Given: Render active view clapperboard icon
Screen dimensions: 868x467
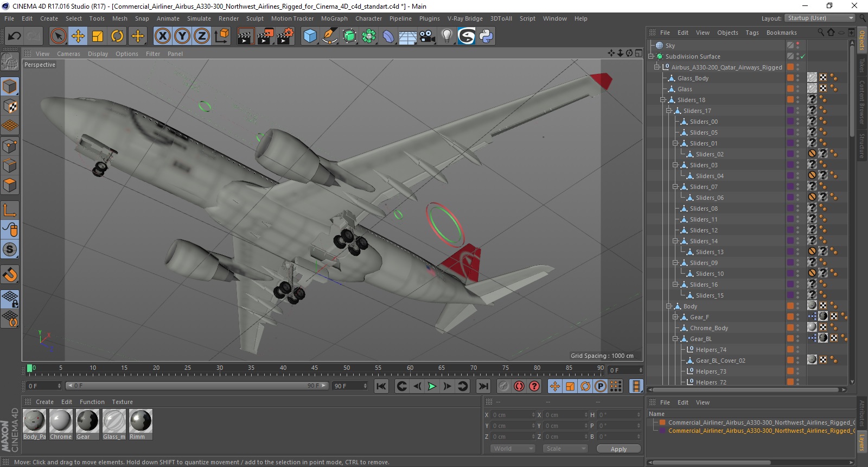Looking at the screenshot, I should tap(246, 36).
